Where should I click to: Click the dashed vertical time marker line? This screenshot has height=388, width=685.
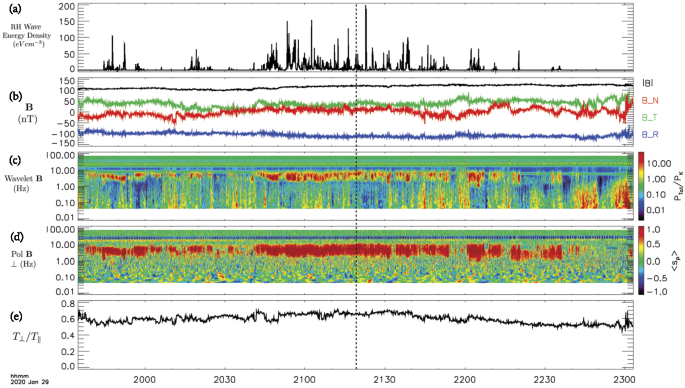point(356,188)
